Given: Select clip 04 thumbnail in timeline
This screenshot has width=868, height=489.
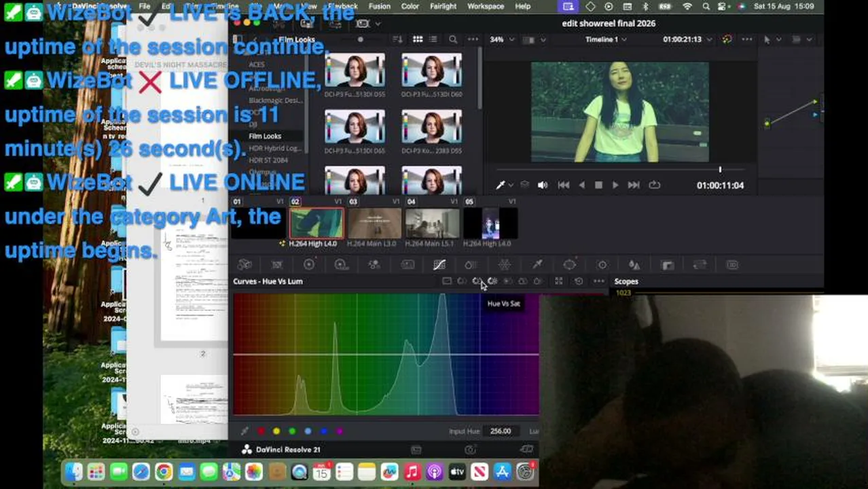Looking at the screenshot, I should (432, 224).
